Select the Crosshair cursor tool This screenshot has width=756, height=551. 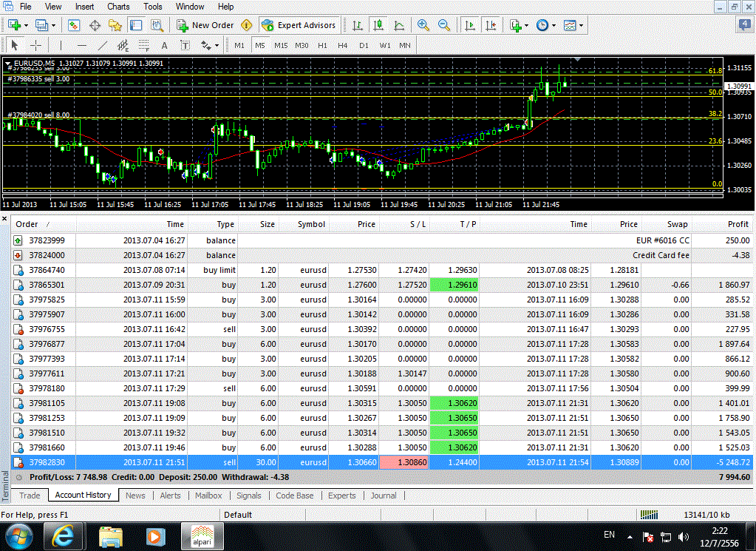(x=35, y=45)
